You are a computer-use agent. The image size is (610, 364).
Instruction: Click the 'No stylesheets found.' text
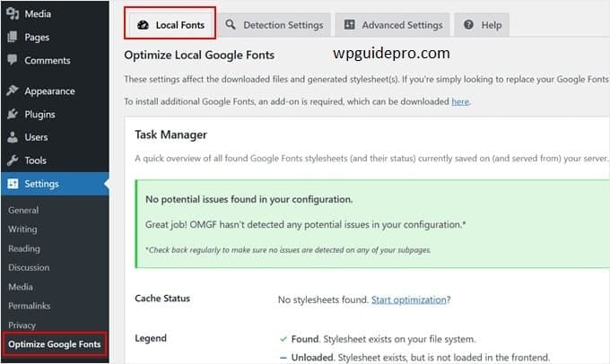pyautogui.click(x=323, y=299)
